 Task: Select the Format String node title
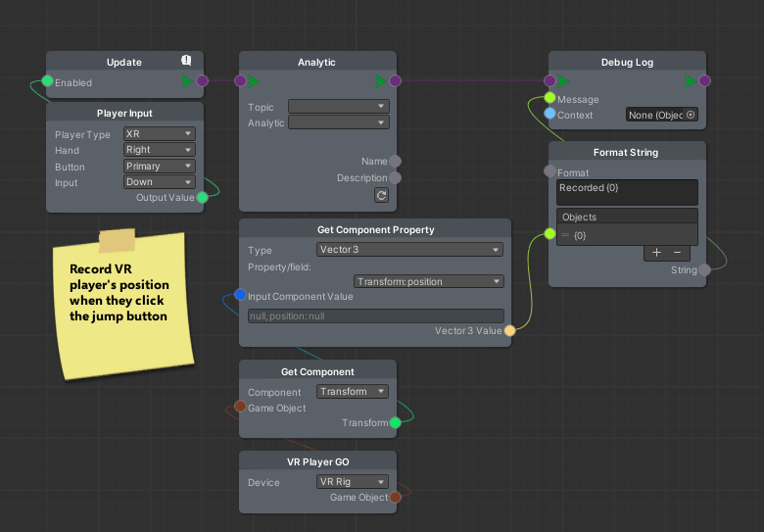tap(626, 153)
